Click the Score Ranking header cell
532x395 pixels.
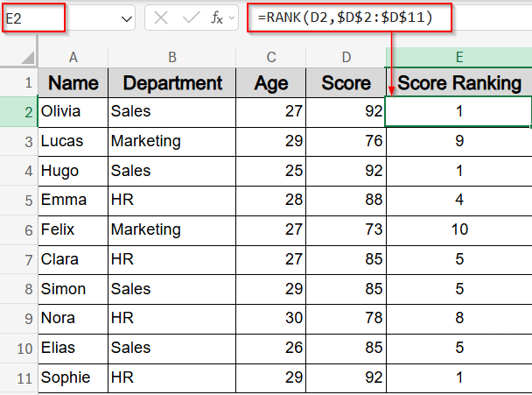459,83
